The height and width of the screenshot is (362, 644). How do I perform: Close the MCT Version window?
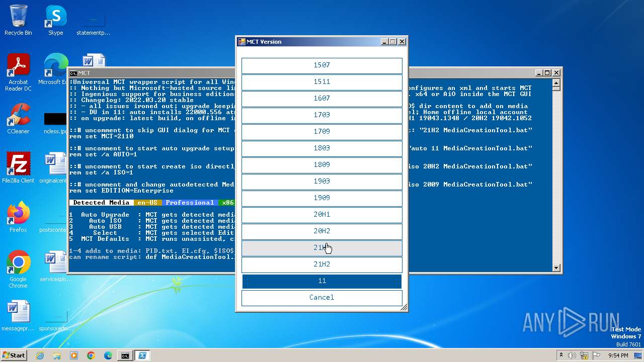pyautogui.click(x=402, y=42)
